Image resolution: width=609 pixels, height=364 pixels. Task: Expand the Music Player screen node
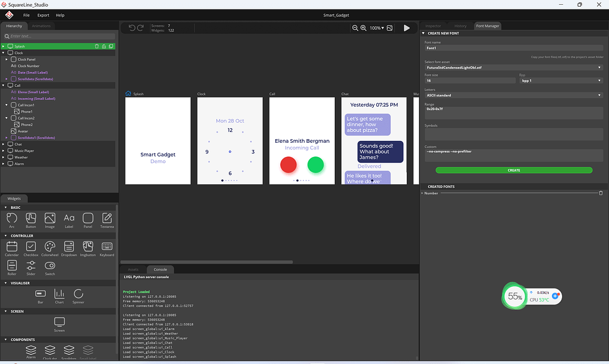[4, 150]
